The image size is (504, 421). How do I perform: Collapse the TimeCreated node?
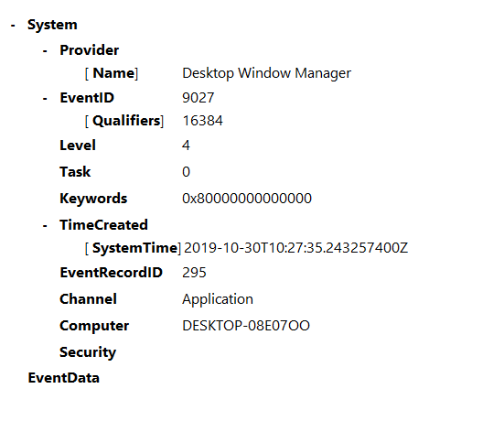(45, 225)
